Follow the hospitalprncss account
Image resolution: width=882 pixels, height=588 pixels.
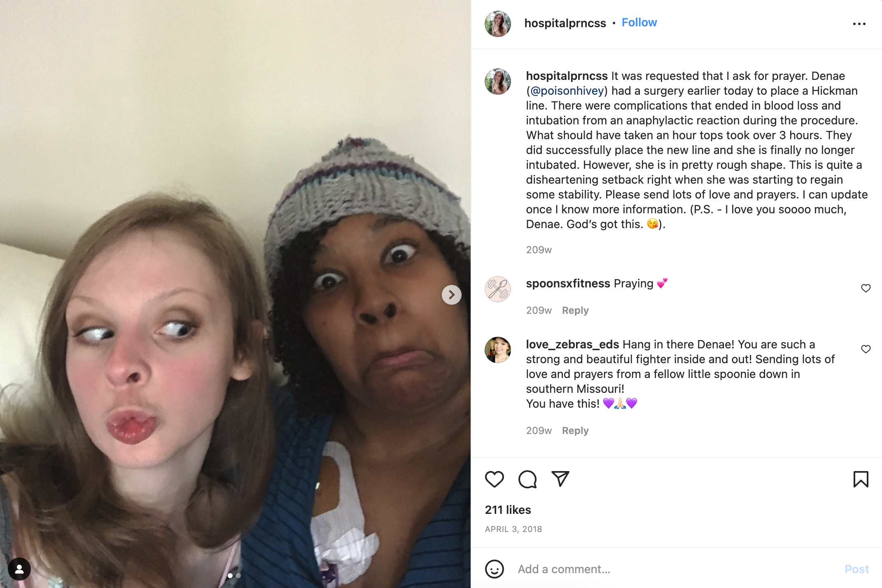pos(639,23)
